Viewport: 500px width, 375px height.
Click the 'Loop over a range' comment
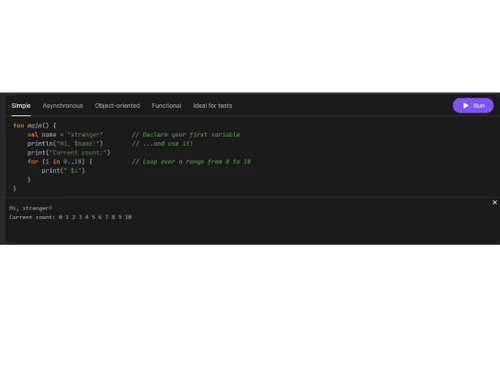tap(191, 162)
